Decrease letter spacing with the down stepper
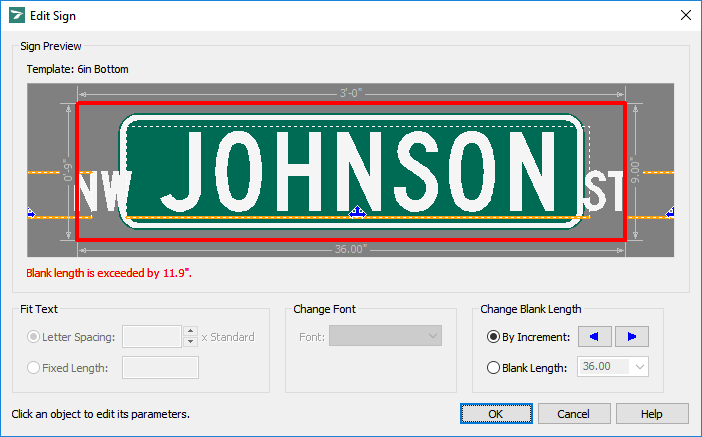Screen dimensions: 702x437 click(190, 342)
